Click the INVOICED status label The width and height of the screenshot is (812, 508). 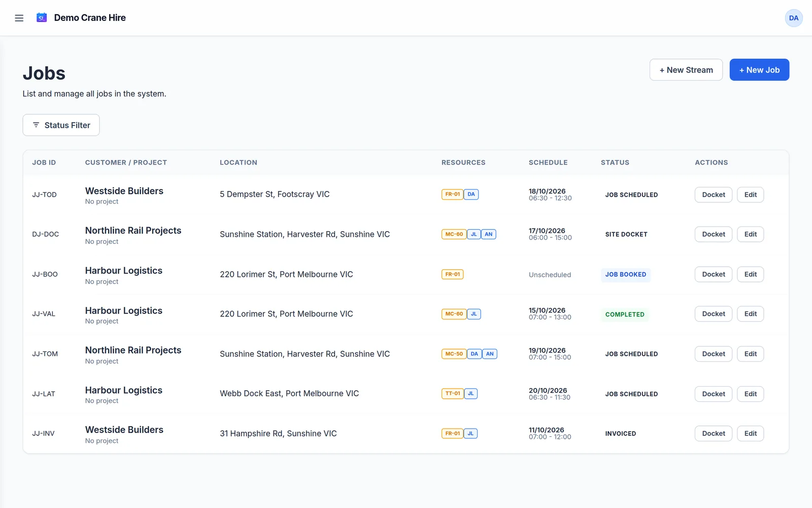coord(621,433)
